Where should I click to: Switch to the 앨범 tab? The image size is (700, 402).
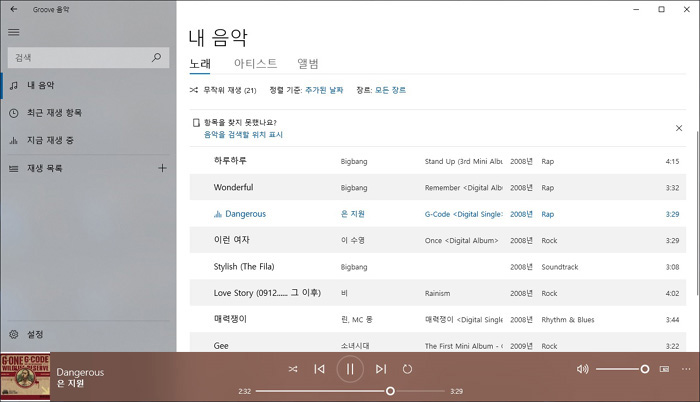click(308, 64)
